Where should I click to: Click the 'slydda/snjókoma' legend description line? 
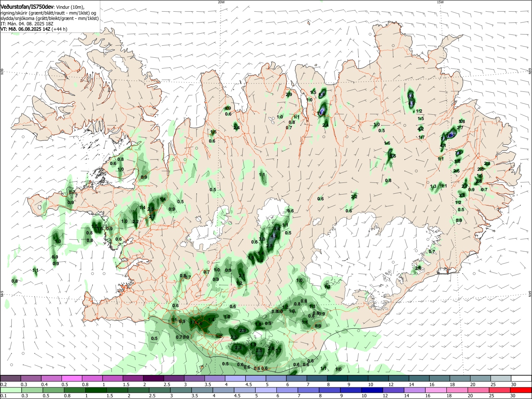coord(49,18)
